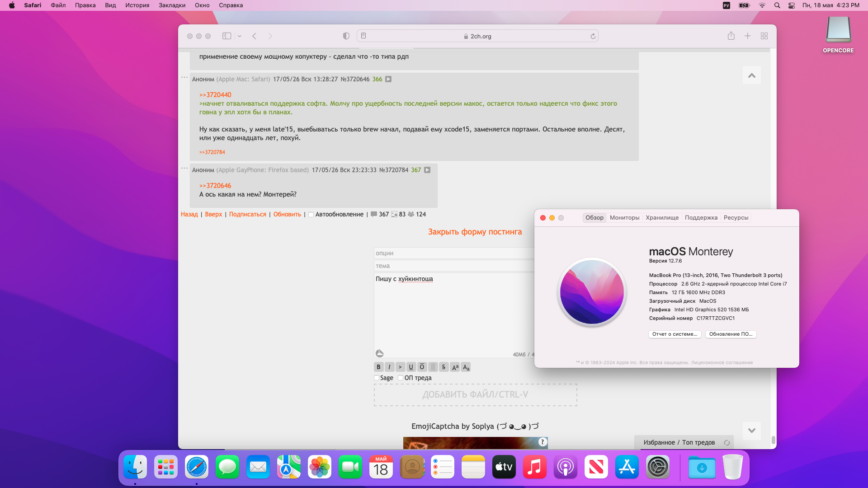Image resolution: width=868 pixels, height=488 pixels.
Task: Open Spotlight search in menu bar
Action: click(777, 5)
